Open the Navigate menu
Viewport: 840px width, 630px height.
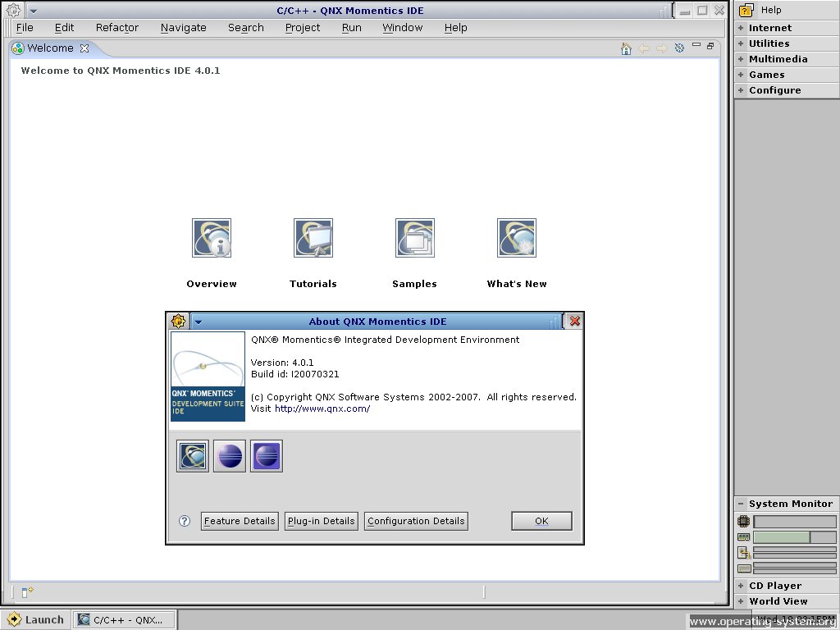183,28
